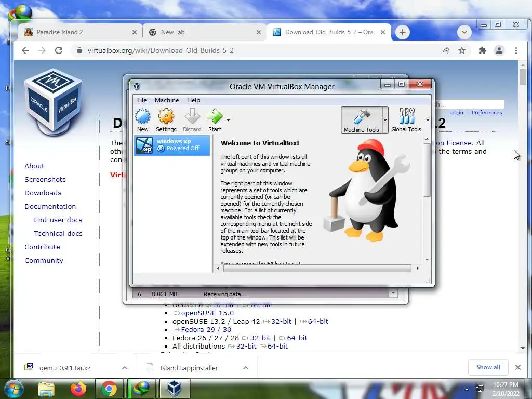The image size is (532, 399).
Task: Click the share page icon
Action: pos(445,50)
